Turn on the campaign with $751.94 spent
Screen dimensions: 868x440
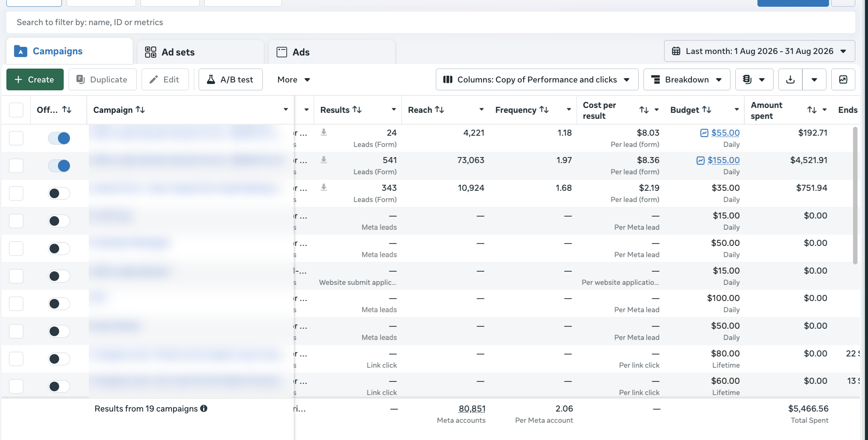(x=59, y=193)
